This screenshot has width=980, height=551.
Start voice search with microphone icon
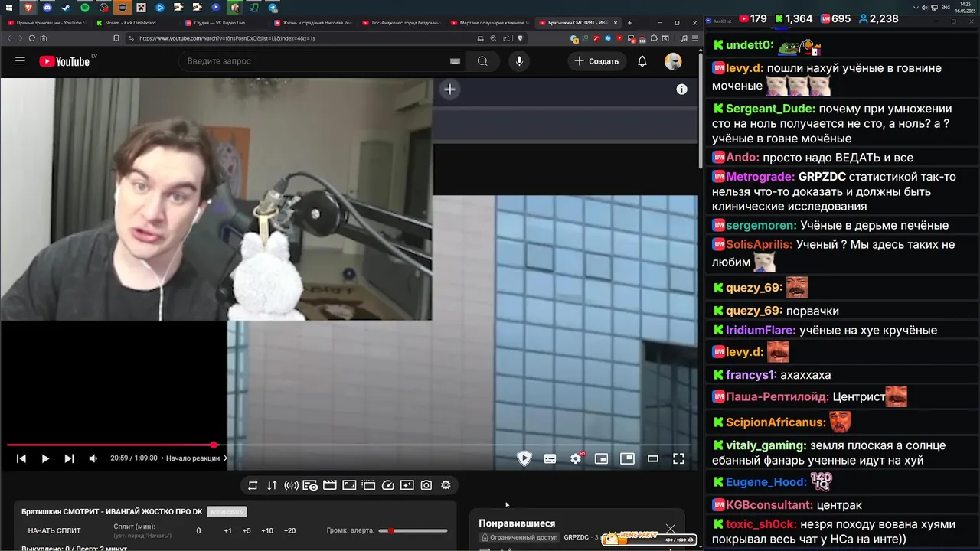[x=519, y=61]
